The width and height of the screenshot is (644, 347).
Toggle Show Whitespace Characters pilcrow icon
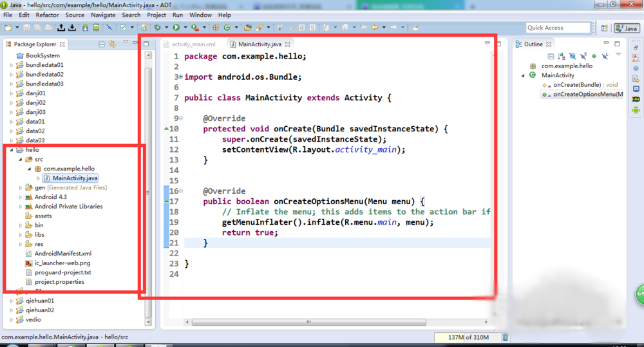312,28
